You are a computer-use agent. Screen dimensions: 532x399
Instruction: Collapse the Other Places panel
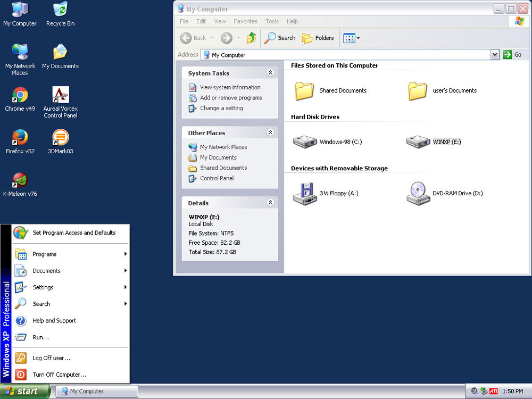[270, 132]
